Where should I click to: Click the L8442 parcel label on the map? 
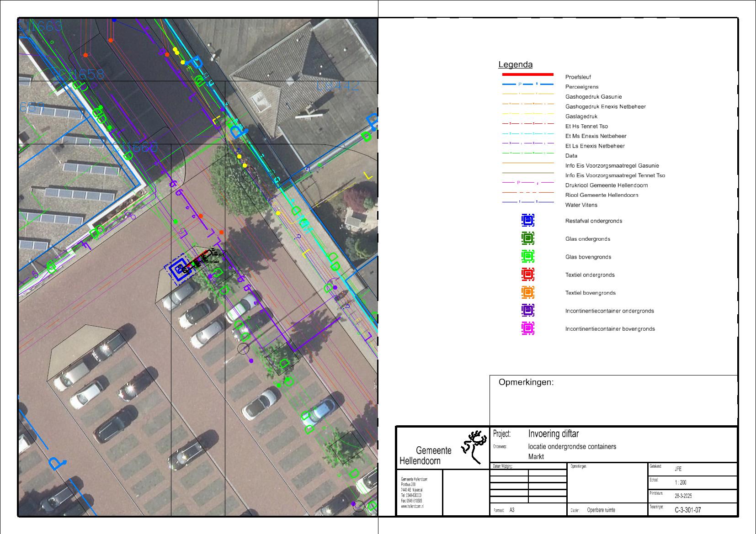tap(338, 85)
